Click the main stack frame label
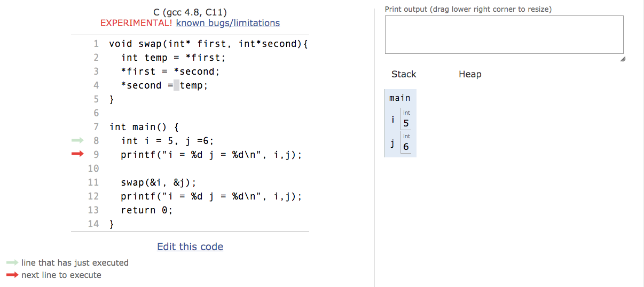 pos(400,98)
